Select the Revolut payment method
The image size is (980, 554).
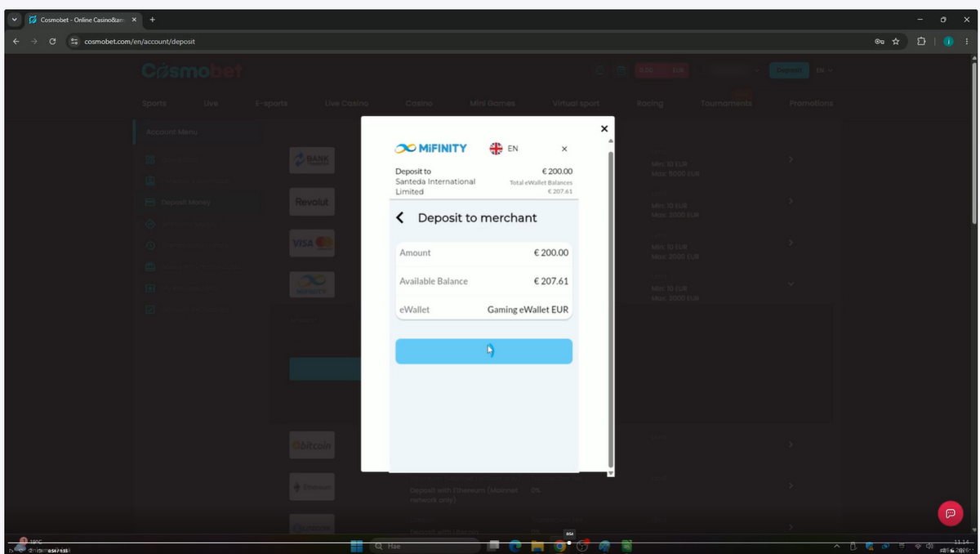pos(312,202)
